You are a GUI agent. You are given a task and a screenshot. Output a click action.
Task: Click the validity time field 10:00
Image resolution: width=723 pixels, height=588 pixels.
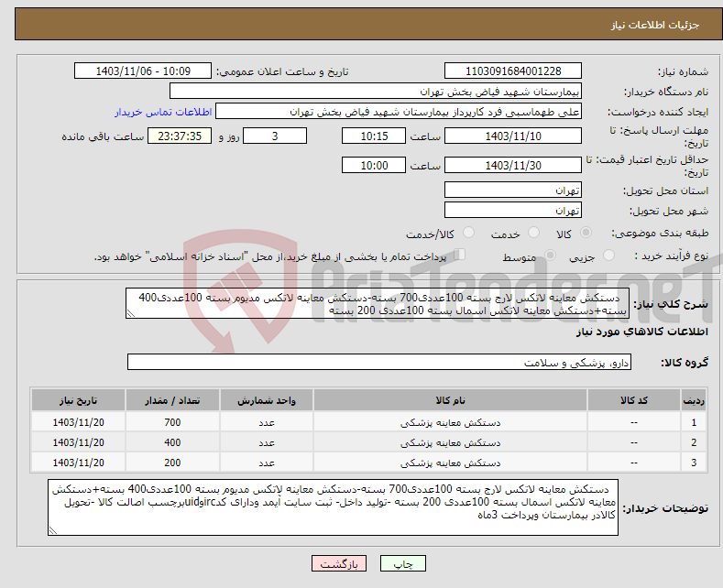374,165
